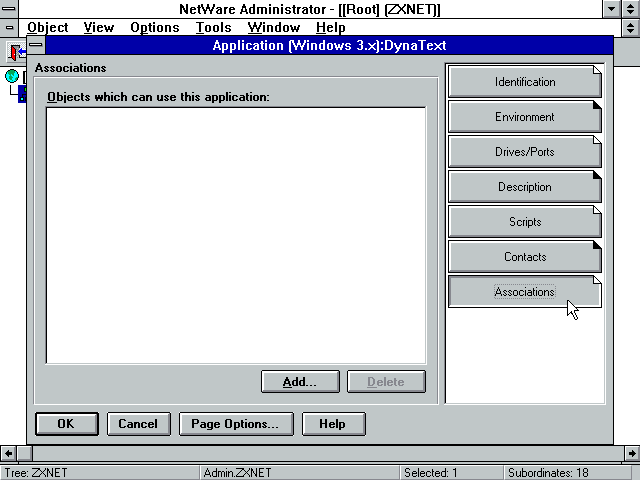Click 'Objects which can use this application' label
This screenshot has height=480, width=640.
pyautogui.click(x=158, y=97)
